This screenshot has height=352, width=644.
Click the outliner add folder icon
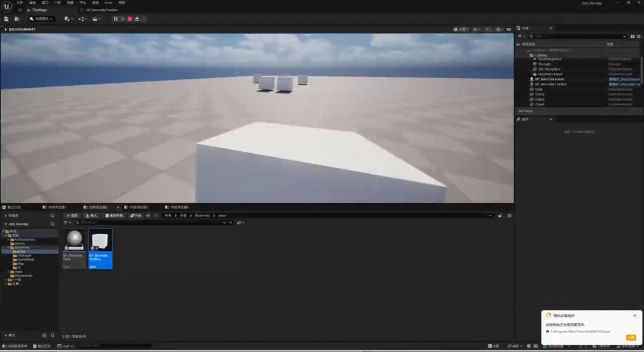(633, 36)
